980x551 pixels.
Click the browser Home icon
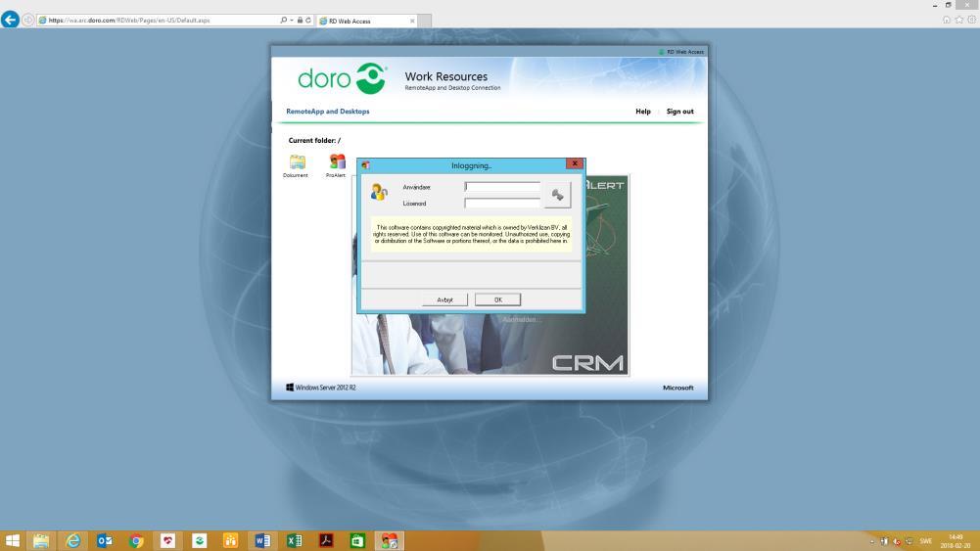(947, 20)
